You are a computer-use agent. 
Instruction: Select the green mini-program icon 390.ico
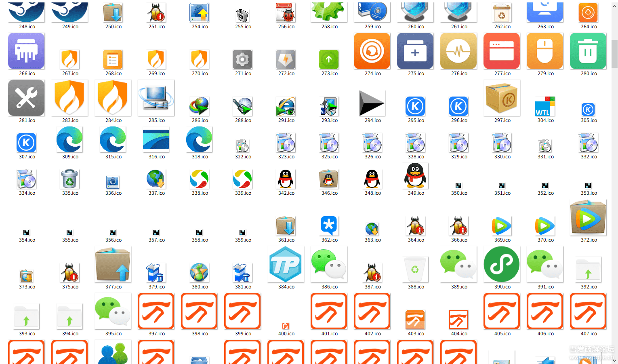coord(502,265)
